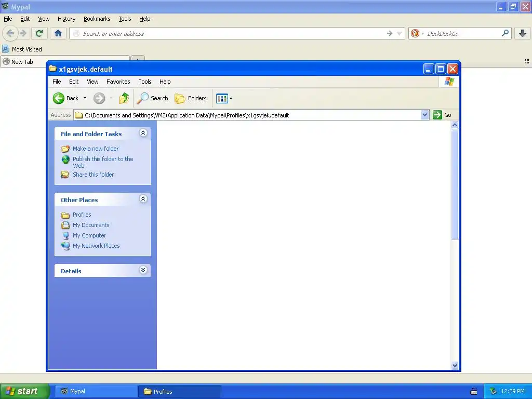Open Mypal Bookmarks menu

[97, 19]
